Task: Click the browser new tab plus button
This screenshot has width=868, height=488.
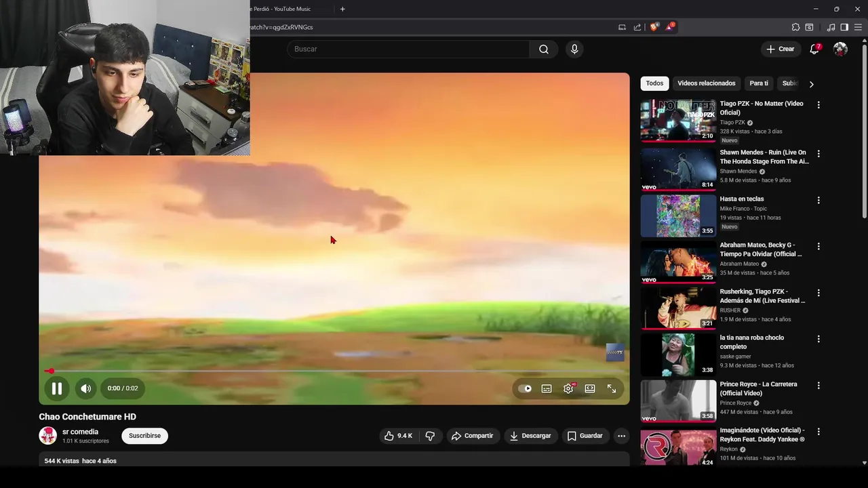Action: pyautogui.click(x=342, y=9)
